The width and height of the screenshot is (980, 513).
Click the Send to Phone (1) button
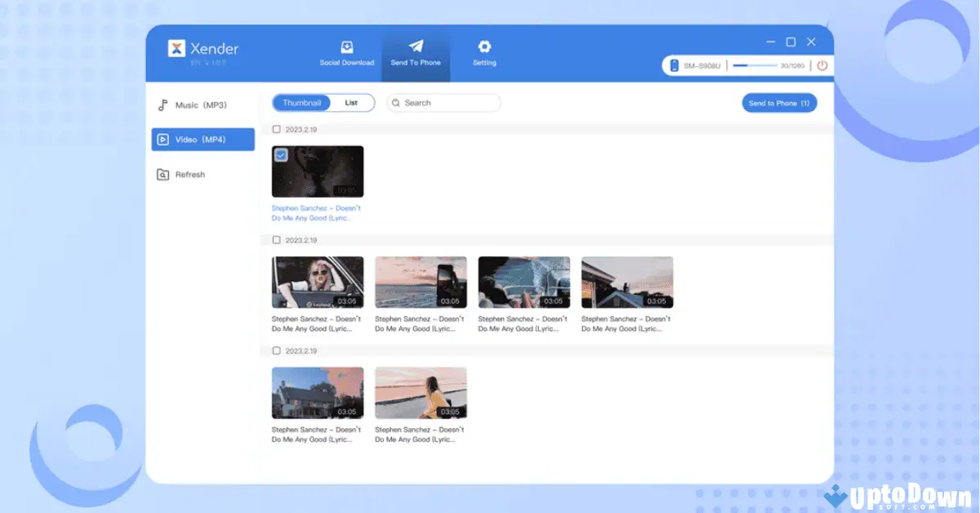click(x=779, y=103)
